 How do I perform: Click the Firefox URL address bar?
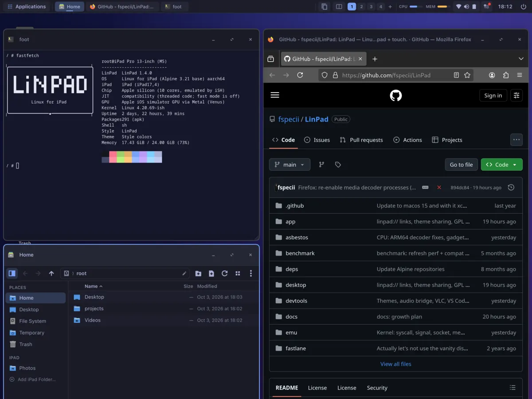[395, 75]
